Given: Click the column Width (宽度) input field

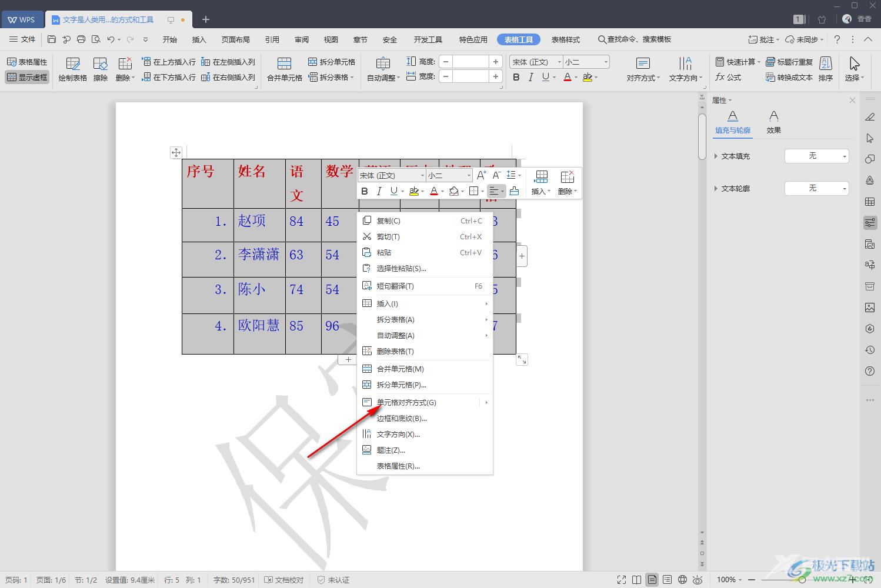Looking at the screenshot, I should pyautogui.click(x=470, y=76).
